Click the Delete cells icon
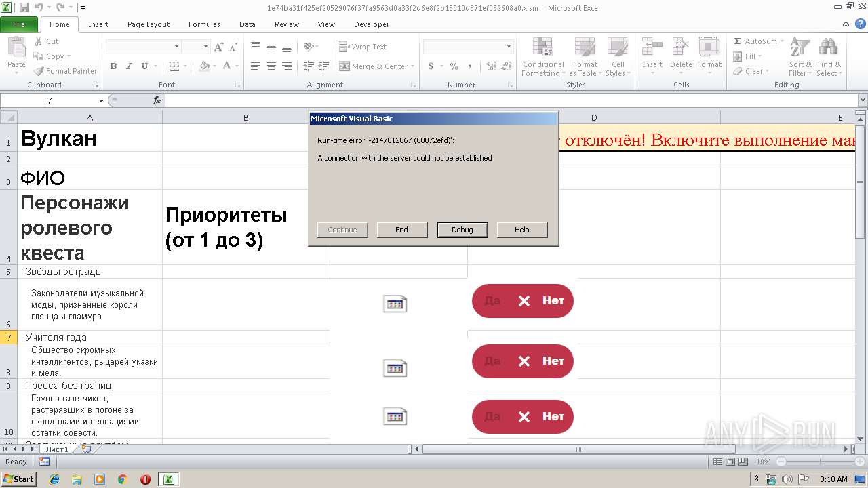This screenshot has width=868, height=488. tap(681, 47)
